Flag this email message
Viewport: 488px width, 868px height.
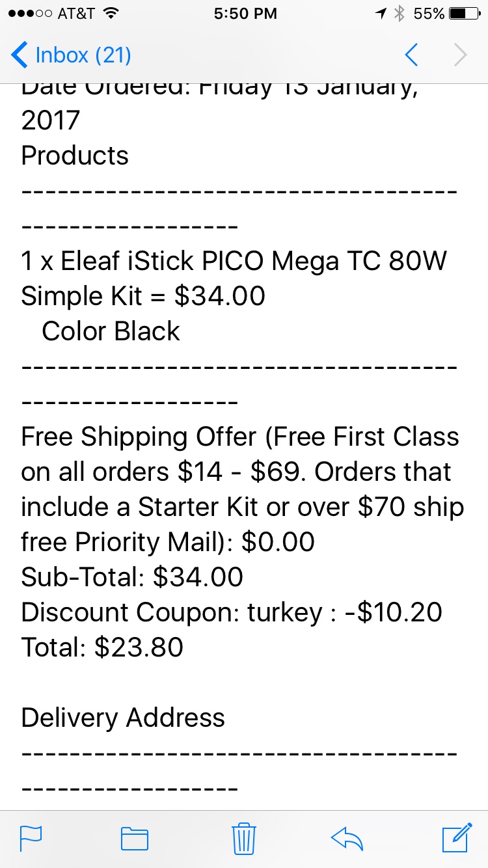(x=31, y=839)
